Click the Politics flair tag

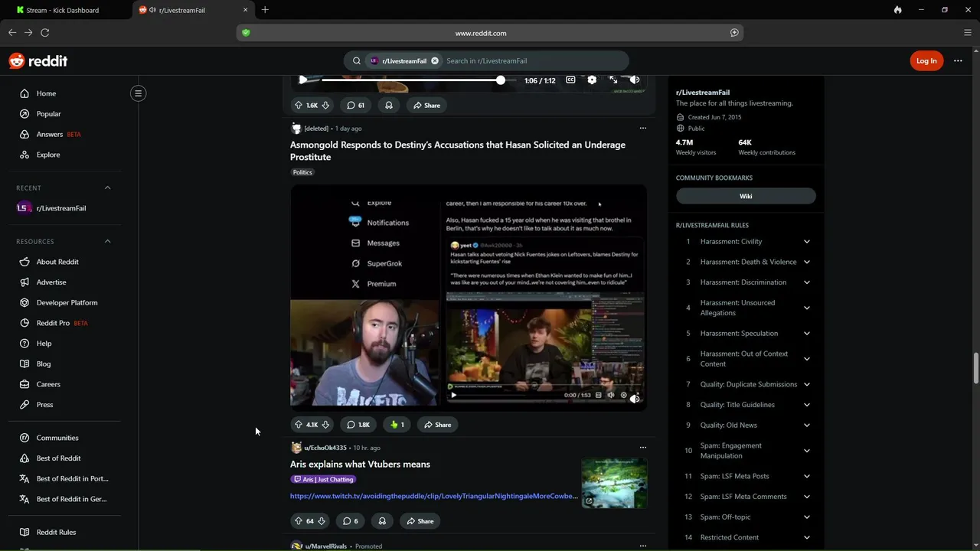(x=302, y=172)
